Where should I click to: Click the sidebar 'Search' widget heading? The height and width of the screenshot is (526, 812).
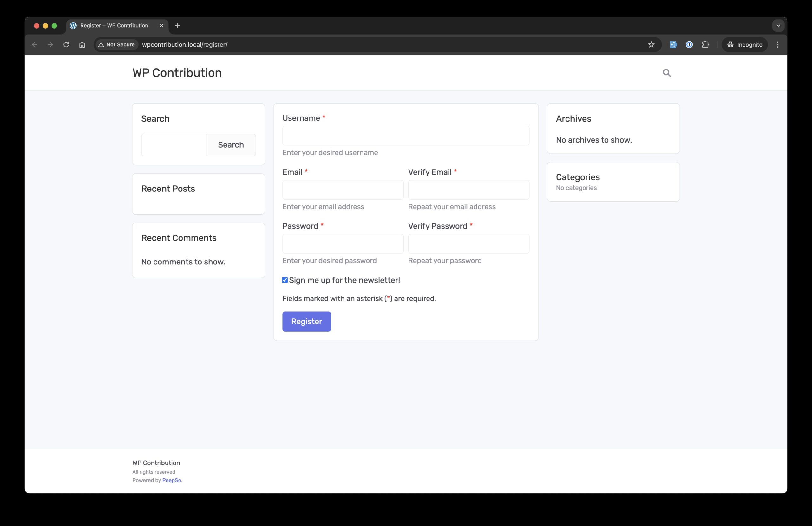(x=155, y=118)
